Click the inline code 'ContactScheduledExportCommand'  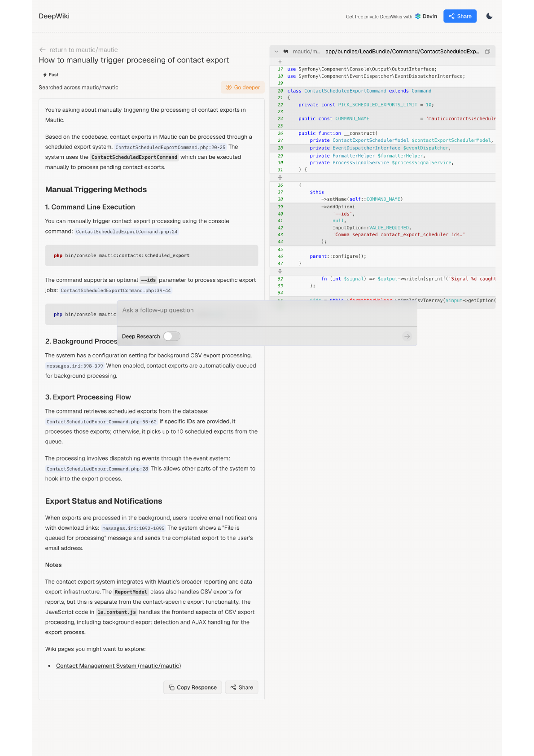135,157
